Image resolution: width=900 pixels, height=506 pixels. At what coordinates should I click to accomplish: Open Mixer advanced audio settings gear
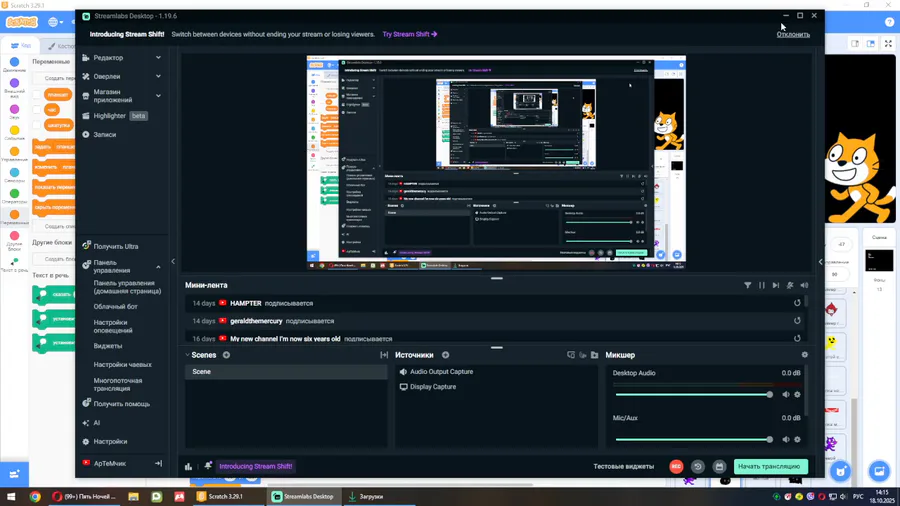point(805,355)
